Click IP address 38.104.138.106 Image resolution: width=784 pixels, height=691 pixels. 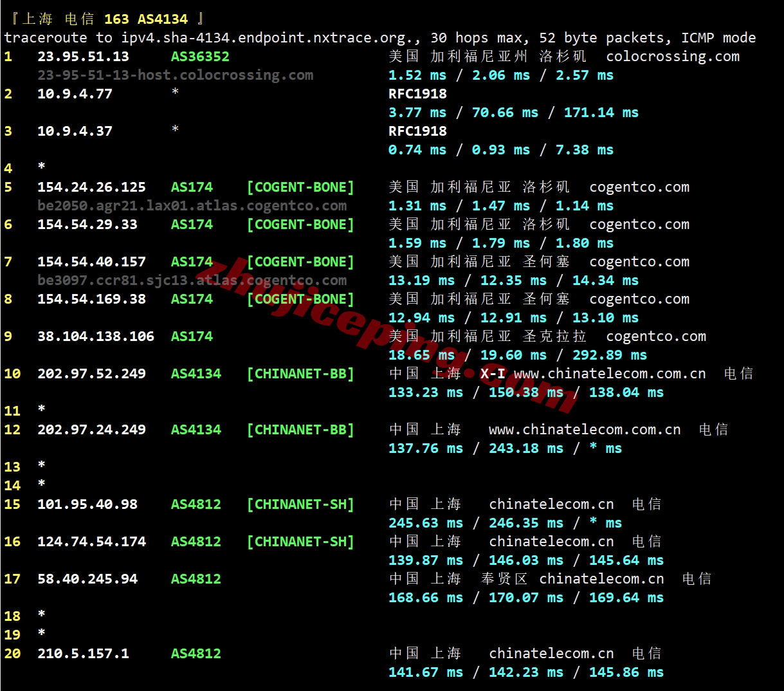[96, 336]
